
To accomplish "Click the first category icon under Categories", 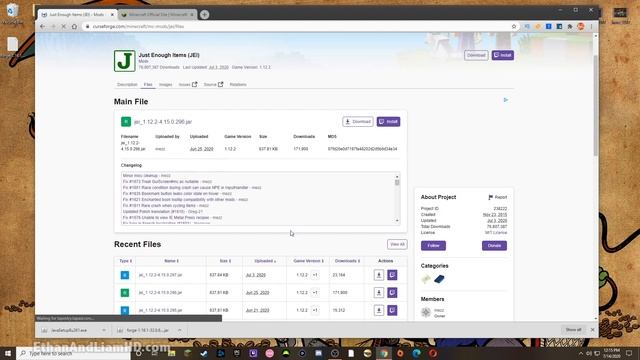I will tap(426, 279).
